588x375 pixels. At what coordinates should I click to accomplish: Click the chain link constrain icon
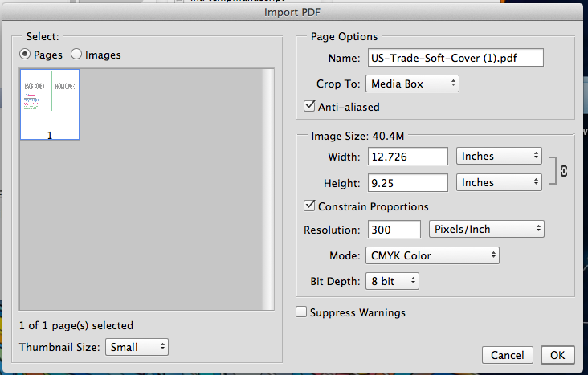click(564, 171)
